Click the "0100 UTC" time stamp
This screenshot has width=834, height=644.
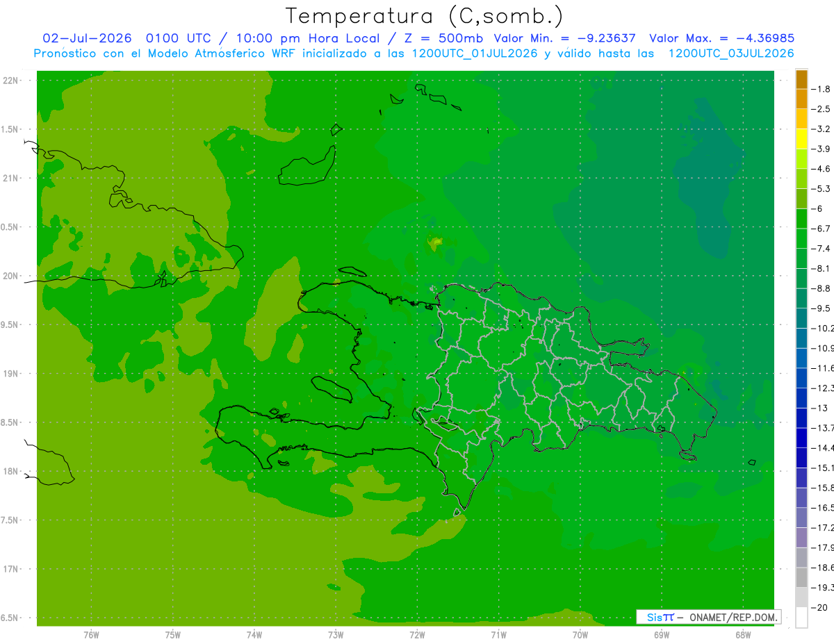coord(178,38)
